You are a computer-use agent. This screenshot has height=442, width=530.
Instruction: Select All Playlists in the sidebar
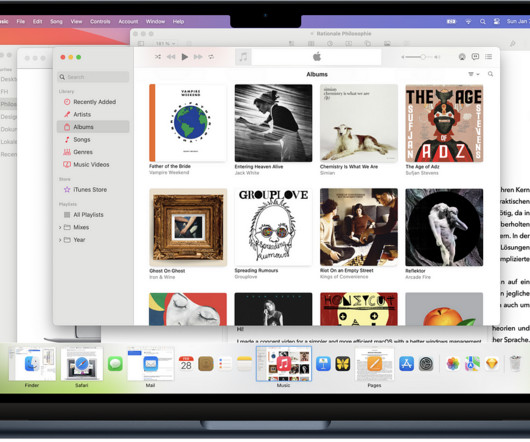[93, 215]
